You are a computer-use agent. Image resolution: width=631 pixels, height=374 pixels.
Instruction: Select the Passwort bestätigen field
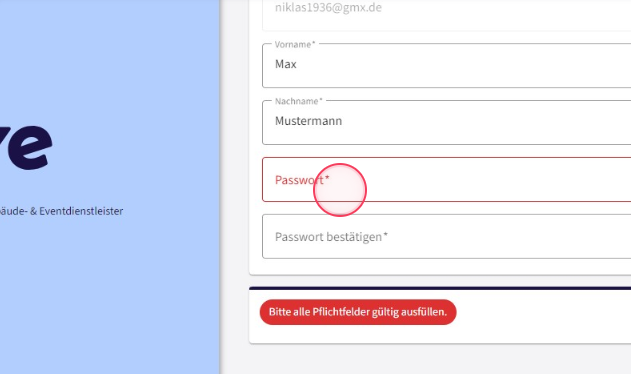pyautogui.click(x=447, y=236)
